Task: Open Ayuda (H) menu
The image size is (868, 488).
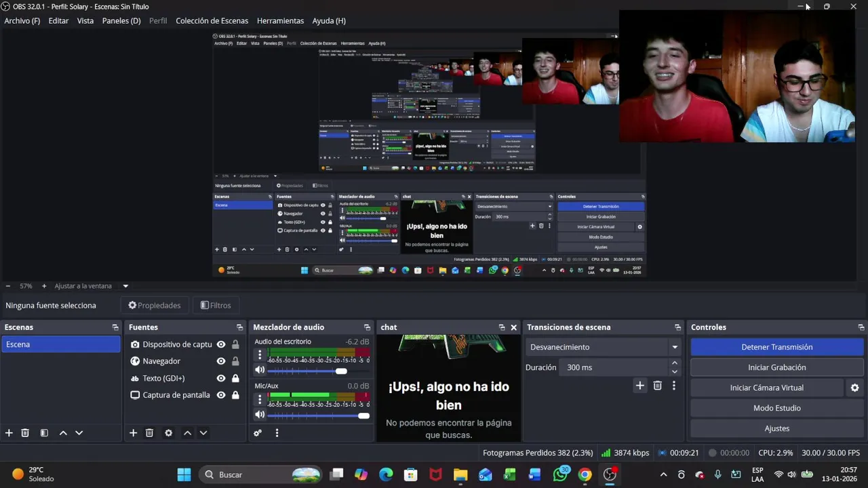Action: [329, 21]
